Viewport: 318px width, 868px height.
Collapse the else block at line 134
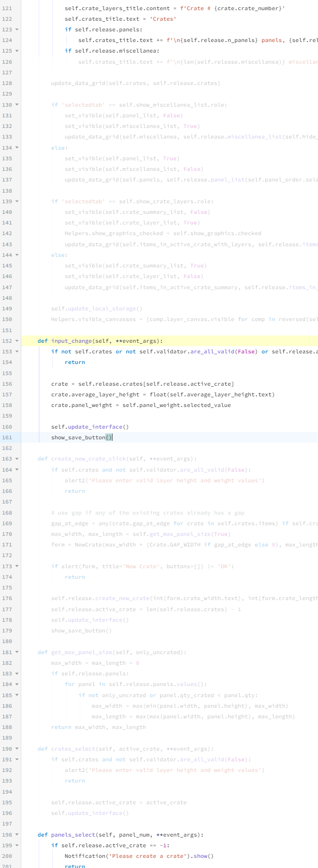click(17, 148)
